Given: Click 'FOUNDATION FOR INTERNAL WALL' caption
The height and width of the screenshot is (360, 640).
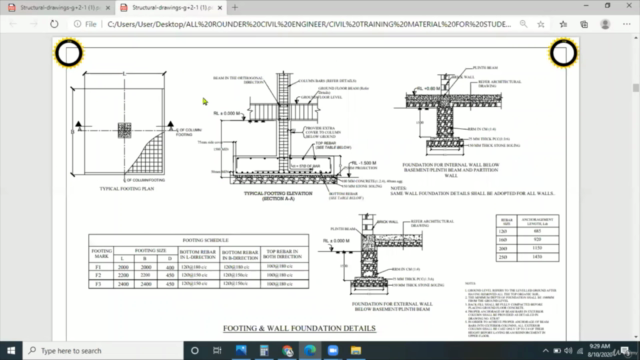Looking at the screenshot, I should tap(451, 170).
